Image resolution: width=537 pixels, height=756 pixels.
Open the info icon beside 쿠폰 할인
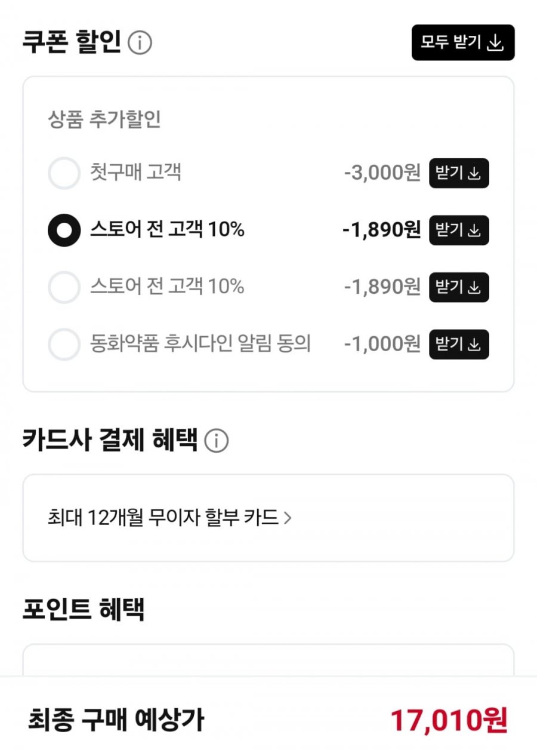pyautogui.click(x=140, y=42)
